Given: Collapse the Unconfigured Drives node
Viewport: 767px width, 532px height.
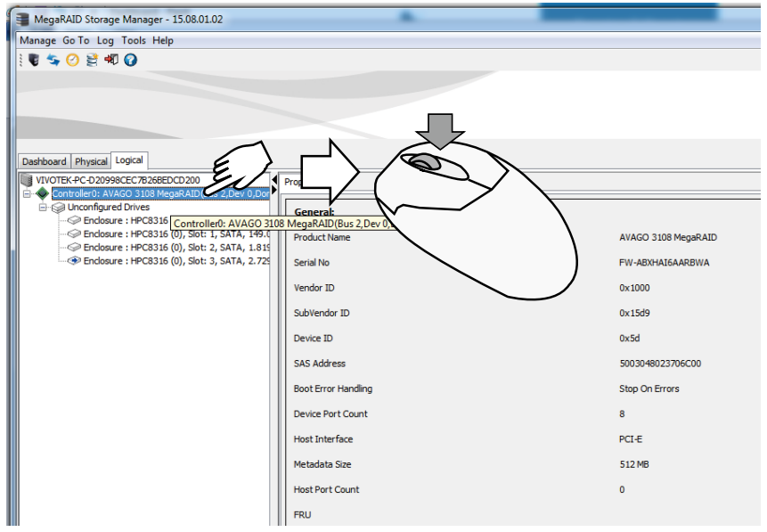Looking at the screenshot, I should (43, 208).
